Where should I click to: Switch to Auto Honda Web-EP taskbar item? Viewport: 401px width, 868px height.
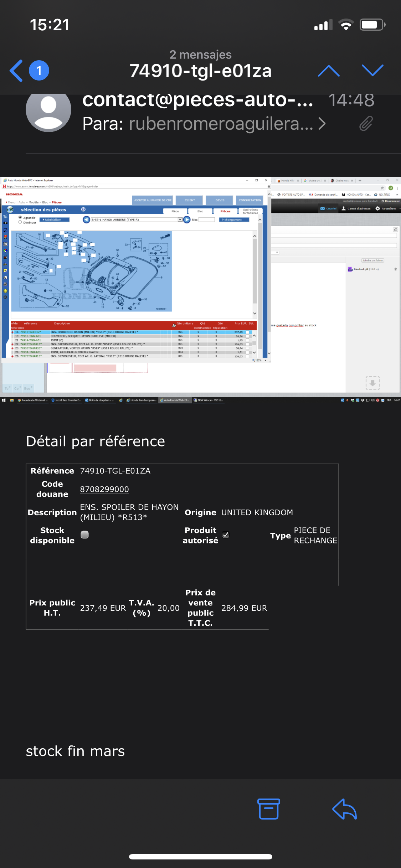pyautogui.click(x=175, y=400)
